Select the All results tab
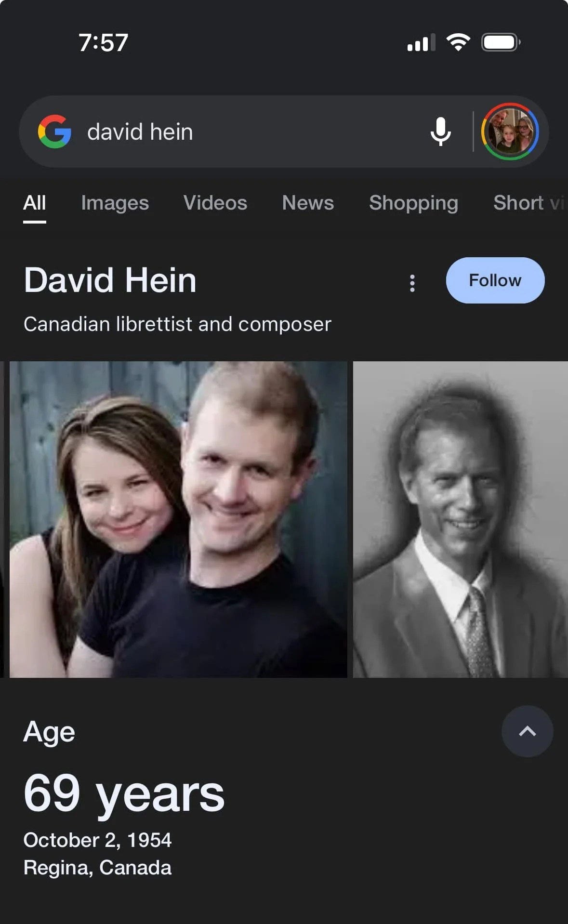Screen dimensions: 568x924 click(35, 203)
